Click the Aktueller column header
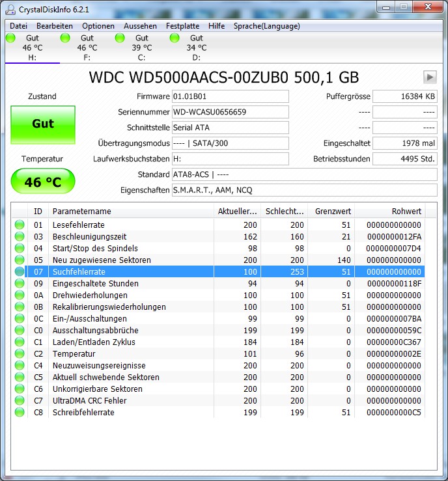 (x=237, y=211)
